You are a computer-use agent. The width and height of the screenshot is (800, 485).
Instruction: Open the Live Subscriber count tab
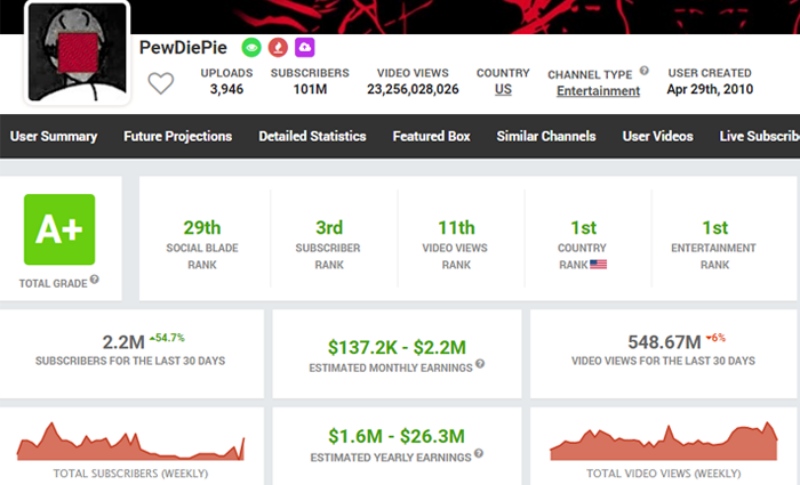tap(759, 136)
